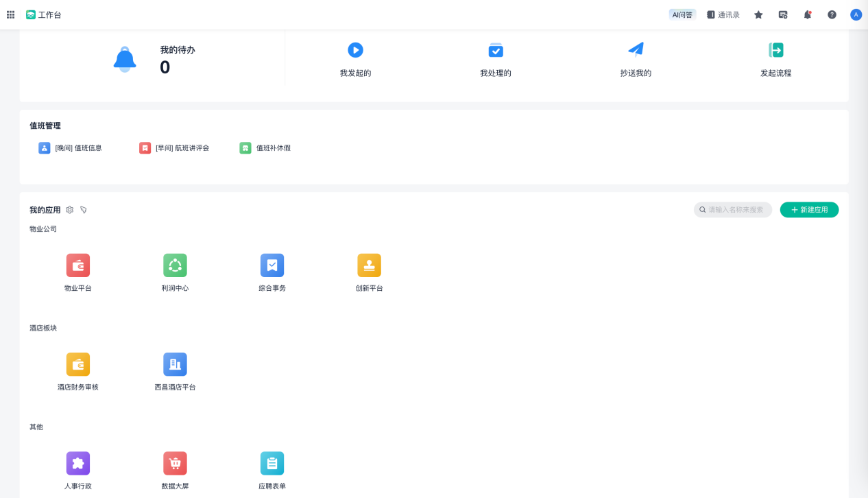Click the app name search field
The height and width of the screenshot is (498, 868).
735,210
